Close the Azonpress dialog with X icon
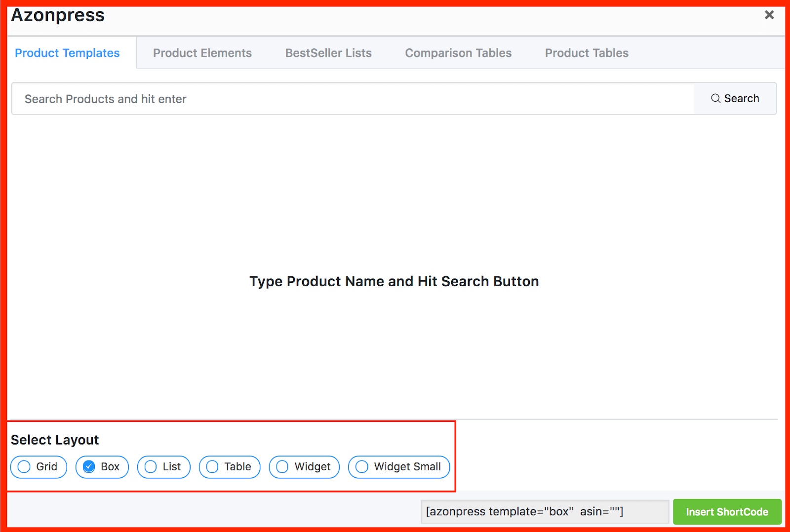Screen dimensions: 790x532 [x=769, y=15]
